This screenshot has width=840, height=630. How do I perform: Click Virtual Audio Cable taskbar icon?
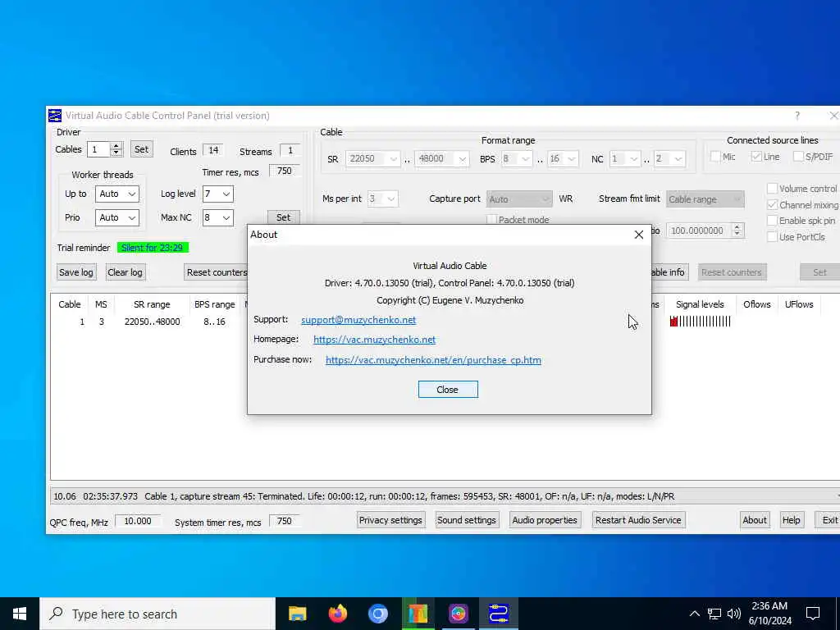[x=498, y=614]
